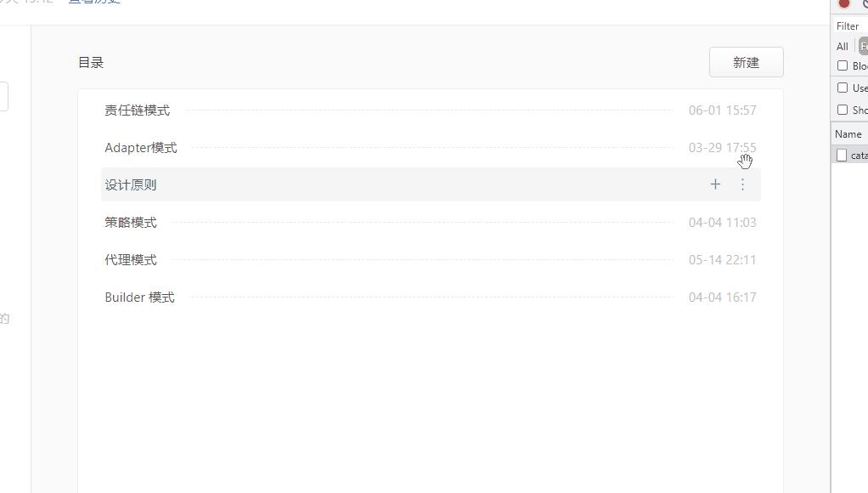Tick the checkbox beside the 'cata…' request

(x=842, y=156)
